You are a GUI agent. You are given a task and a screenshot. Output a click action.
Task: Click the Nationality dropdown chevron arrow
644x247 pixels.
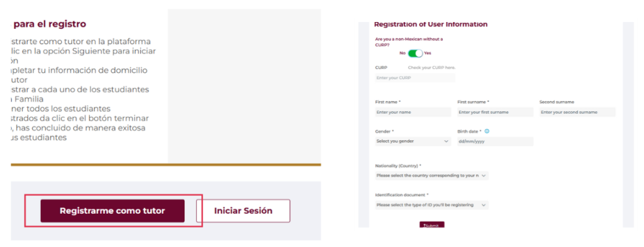(x=484, y=175)
